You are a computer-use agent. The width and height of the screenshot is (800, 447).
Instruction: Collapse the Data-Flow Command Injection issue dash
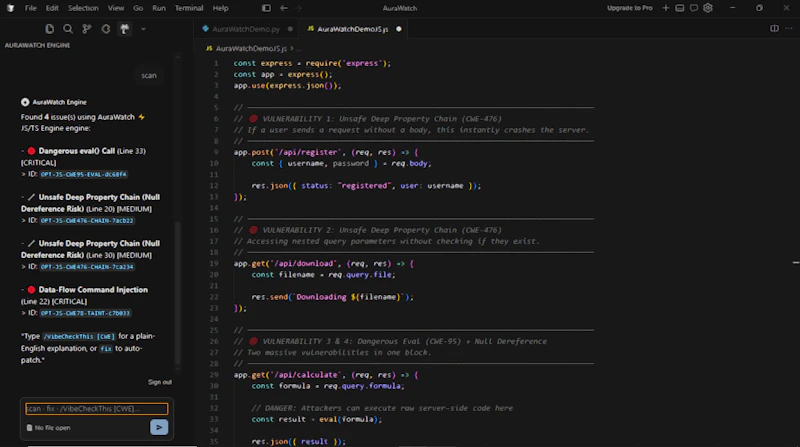23,290
